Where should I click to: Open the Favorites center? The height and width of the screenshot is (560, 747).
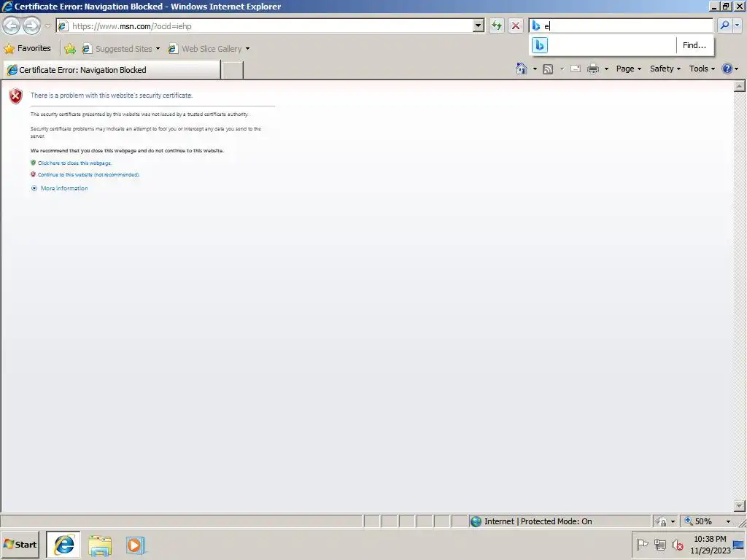(28, 48)
